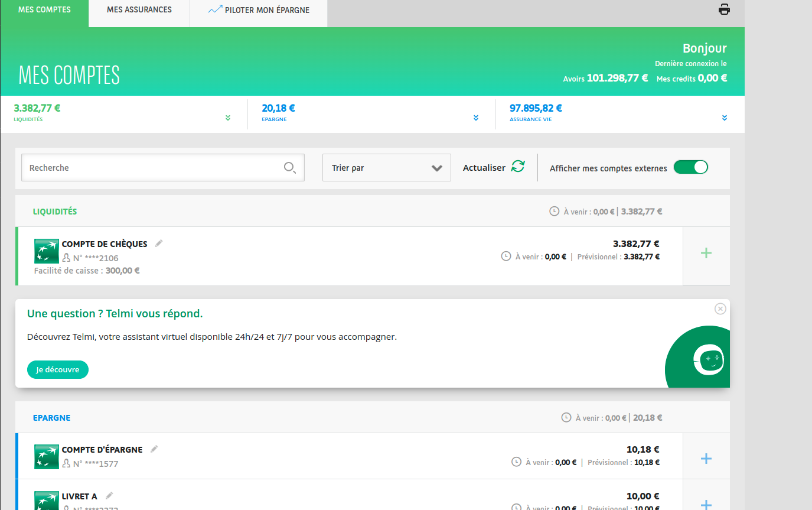
Task: Click the 10,00 € Livret A balance
Action: pos(643,496)
